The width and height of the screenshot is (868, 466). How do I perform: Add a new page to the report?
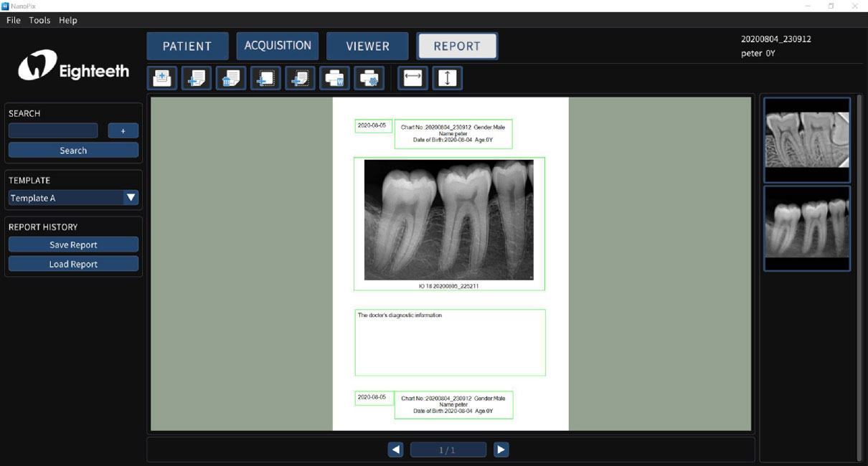click(196, 78)
